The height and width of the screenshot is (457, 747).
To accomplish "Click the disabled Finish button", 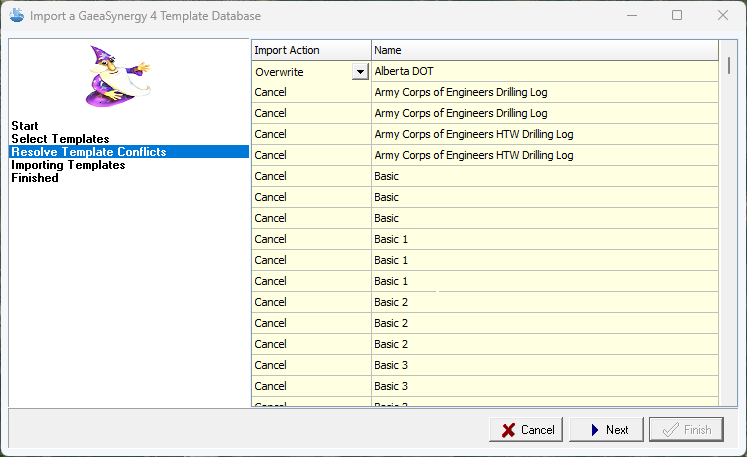I will pyautogui.click(x=686, y=430).
